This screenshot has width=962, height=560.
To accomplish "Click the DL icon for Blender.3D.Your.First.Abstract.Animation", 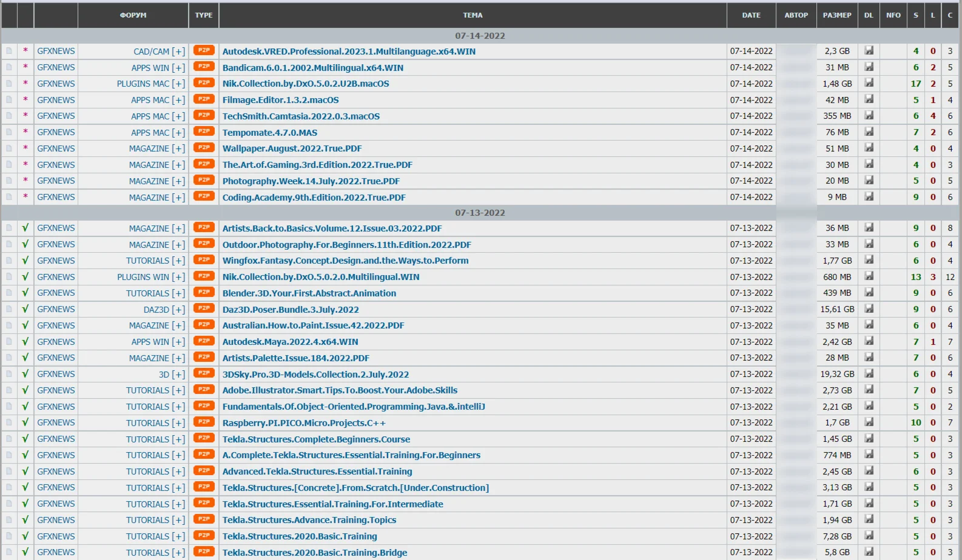I will point(869,293).
